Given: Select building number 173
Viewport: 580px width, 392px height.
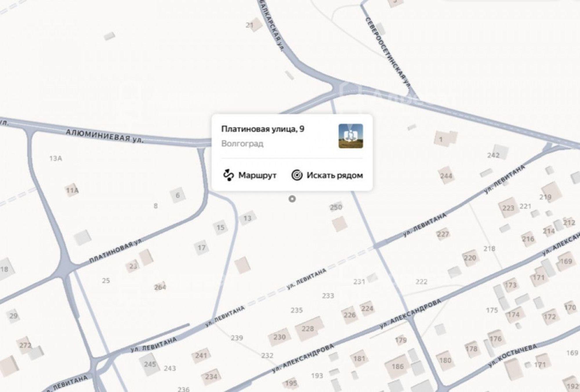Looking at the screenshot, I should pyautogui.click(x=511, y=285).
